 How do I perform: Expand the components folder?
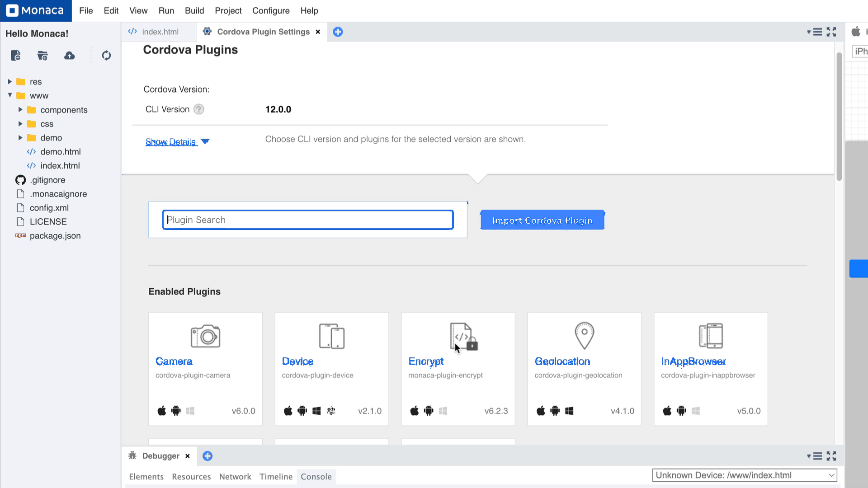tap(20, 109)
